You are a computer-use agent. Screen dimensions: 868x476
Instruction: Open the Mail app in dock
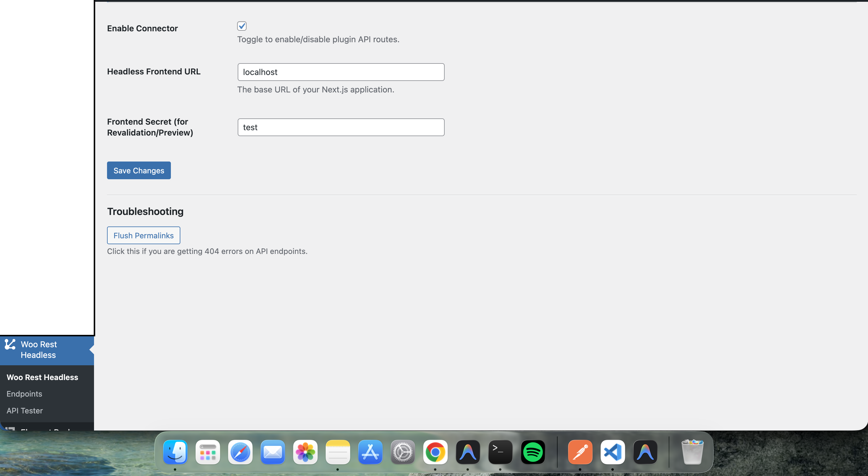coord(273,452)
